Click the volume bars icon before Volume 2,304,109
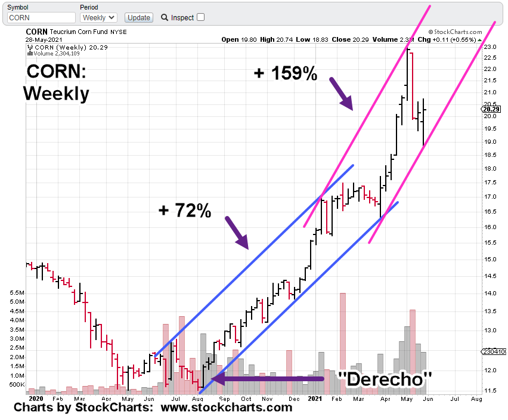508x420 pixels. point(29,52)
